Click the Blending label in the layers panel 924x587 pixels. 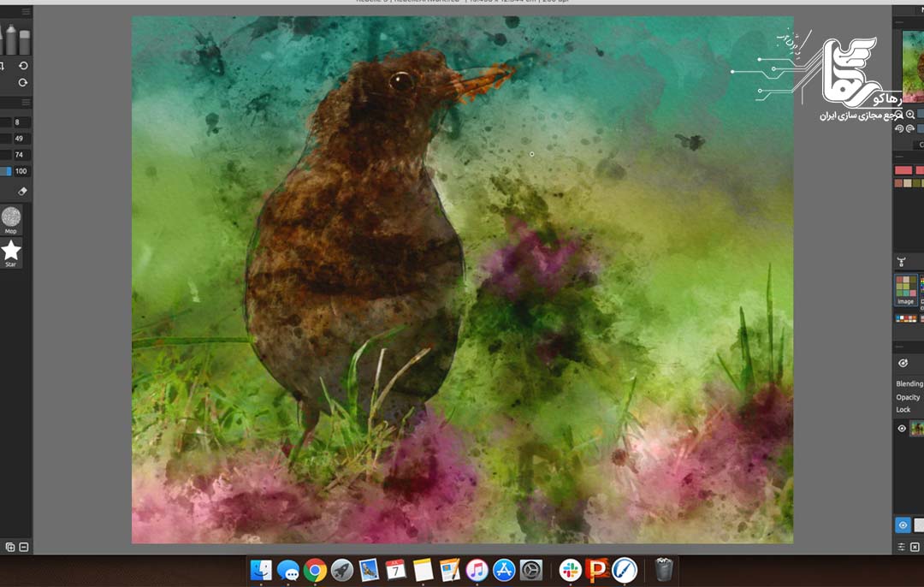(x=909, y=384)
